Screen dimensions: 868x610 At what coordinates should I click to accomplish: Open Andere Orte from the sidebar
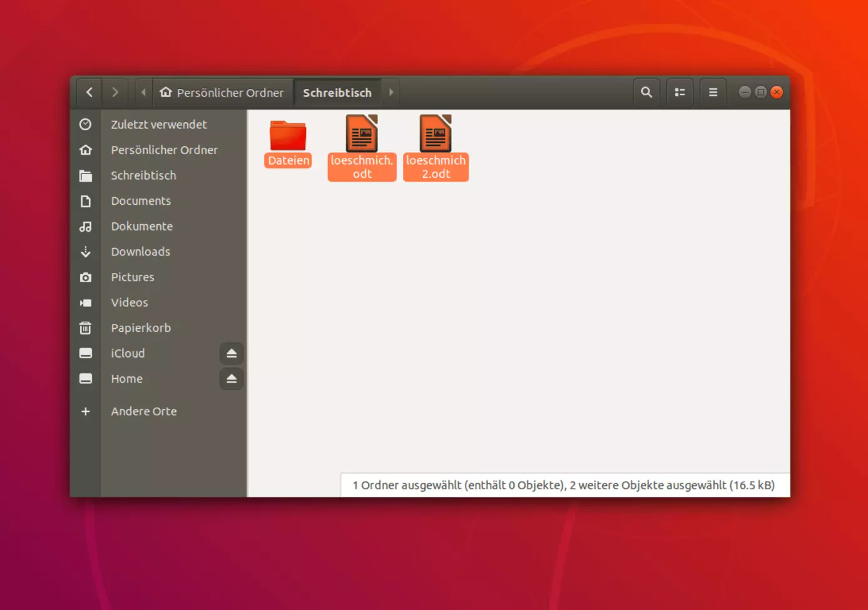click(x=143, y=411)
